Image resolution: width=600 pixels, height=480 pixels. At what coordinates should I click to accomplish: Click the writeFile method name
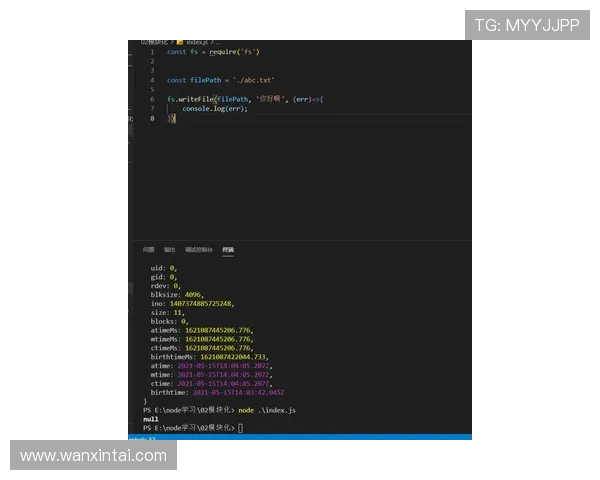197,99
